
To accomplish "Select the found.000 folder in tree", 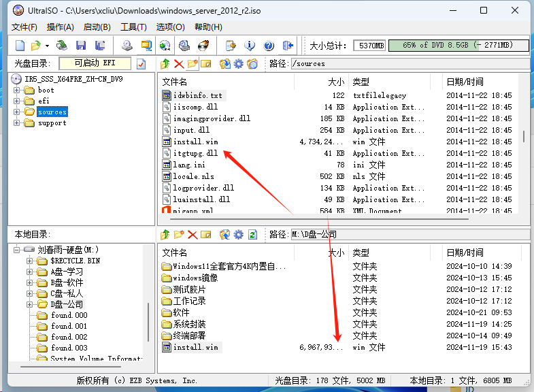I will pyautogui.click(x=69, y=315).
